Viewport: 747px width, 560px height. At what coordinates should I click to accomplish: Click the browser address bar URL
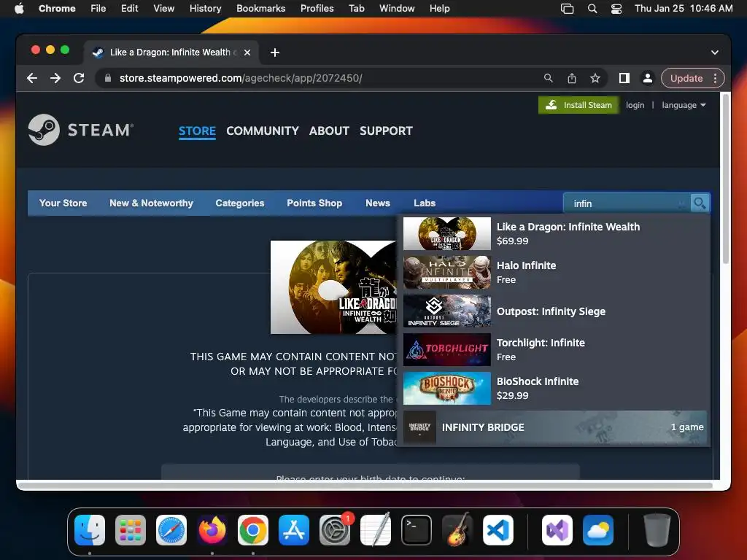click(241, 78)
